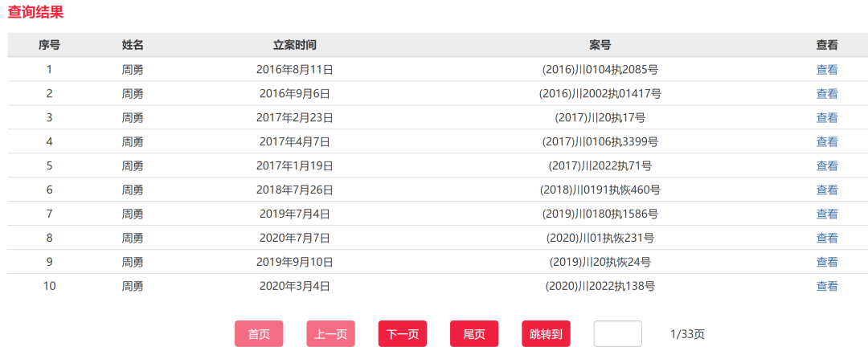Screen dimensions: 868x355
Task: Click case number (2017)川20执17号
Action: click(600, 118)
